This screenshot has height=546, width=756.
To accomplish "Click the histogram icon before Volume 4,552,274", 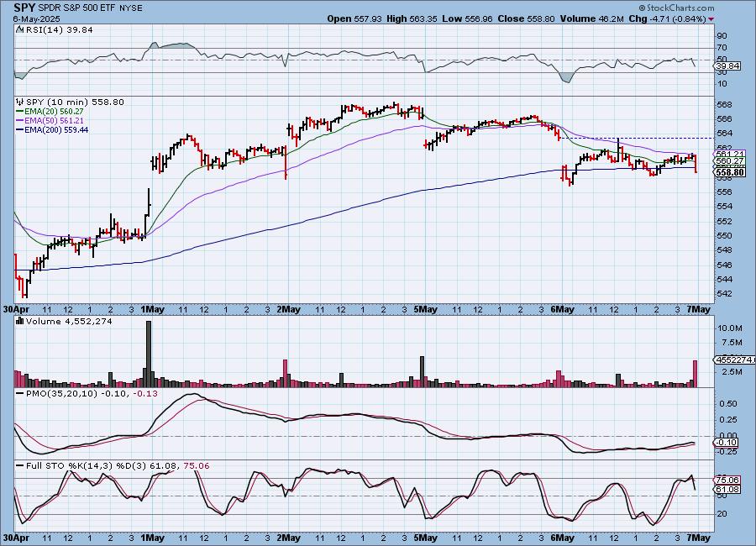I will tap(20, 321).
